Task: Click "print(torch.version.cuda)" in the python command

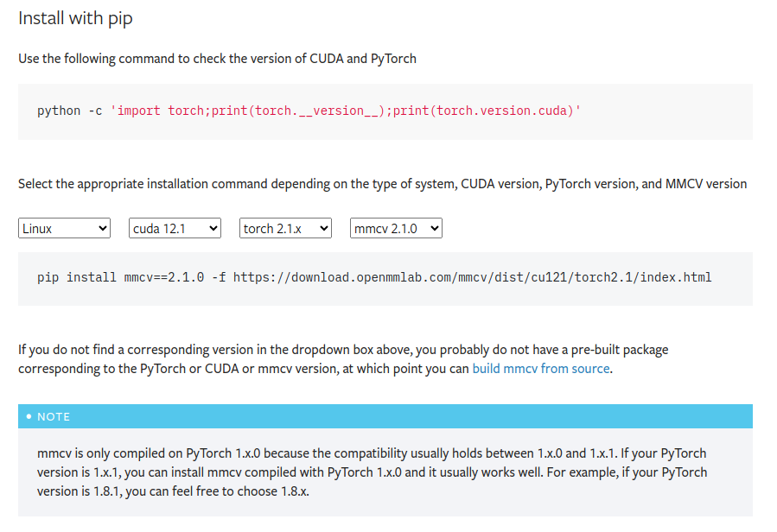Action: [482, 111]
